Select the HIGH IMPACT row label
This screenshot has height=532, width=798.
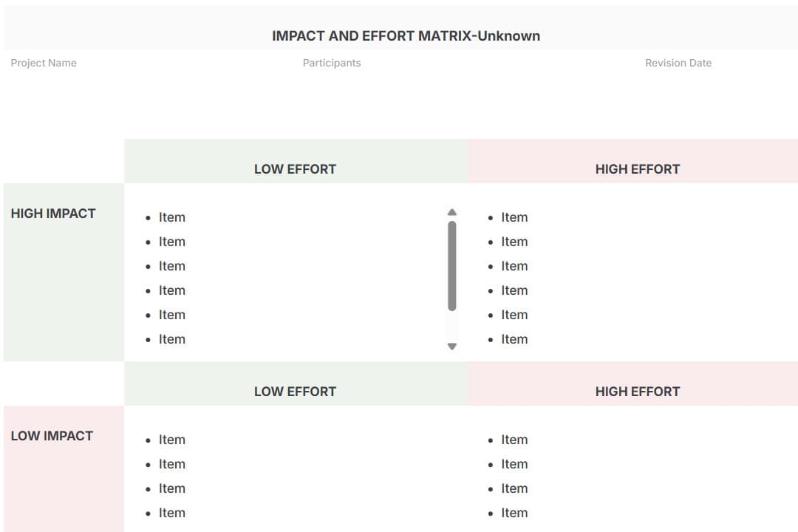point(53,214)
